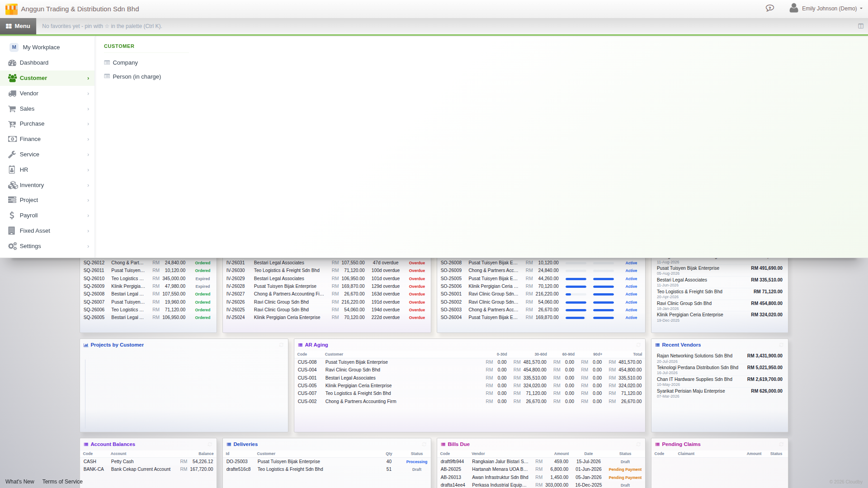Click the My Workplace M icon
Viewport: 868px width, 488px height.
point(14,47)
